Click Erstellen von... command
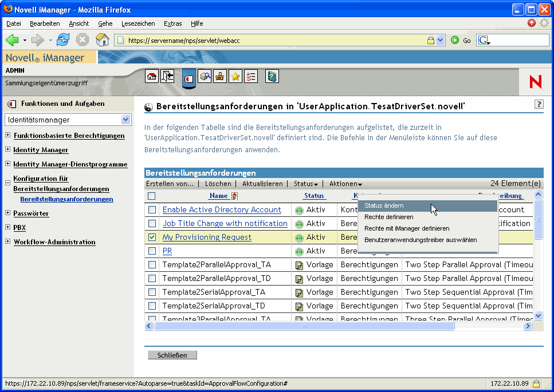The image size is (554, 392). pos(170,184)
